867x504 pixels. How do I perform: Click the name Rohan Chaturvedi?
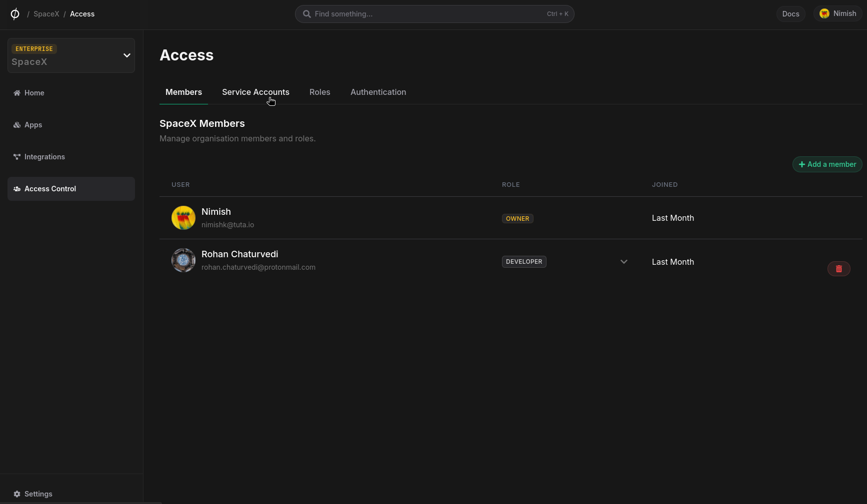click(x=240, y=254)
